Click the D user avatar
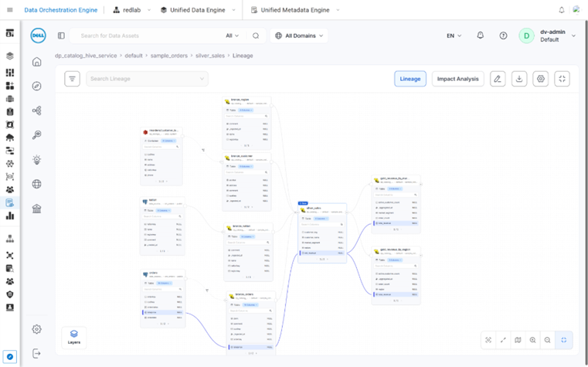Screen dimensions: 588x367 click(x=526, y=36)
